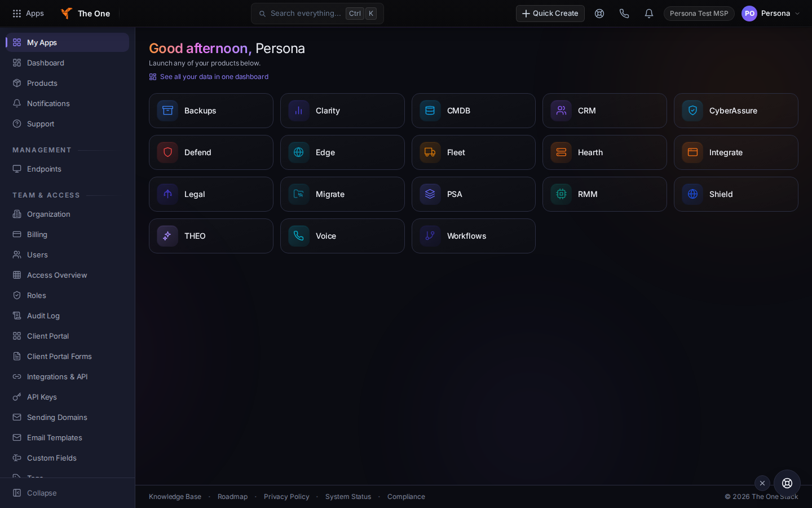Launch the Migrate app card
The image size is (812, 508).
[342, 194]
